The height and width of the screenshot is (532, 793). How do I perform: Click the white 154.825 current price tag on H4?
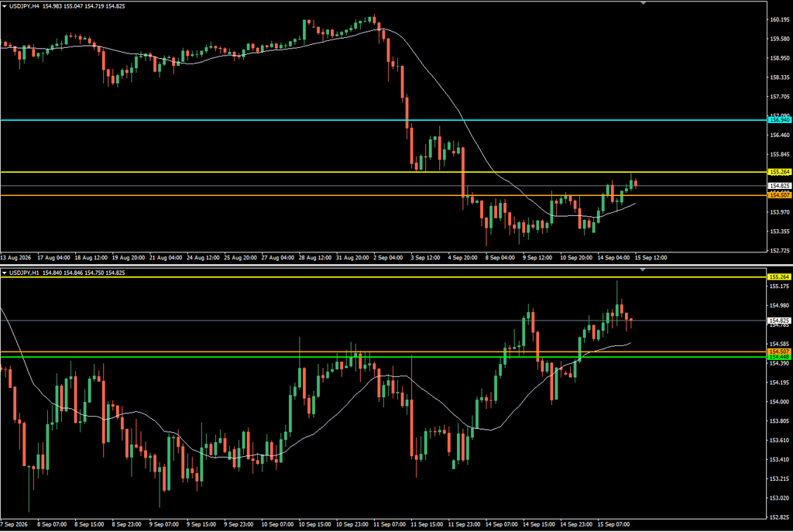pyautogui.click(x=779, y=186)
